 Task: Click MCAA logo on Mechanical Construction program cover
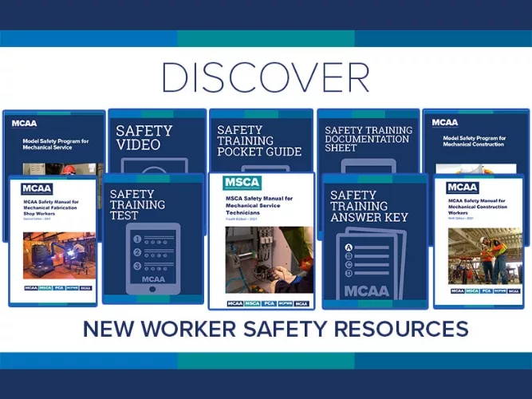[x=445, y=123]
